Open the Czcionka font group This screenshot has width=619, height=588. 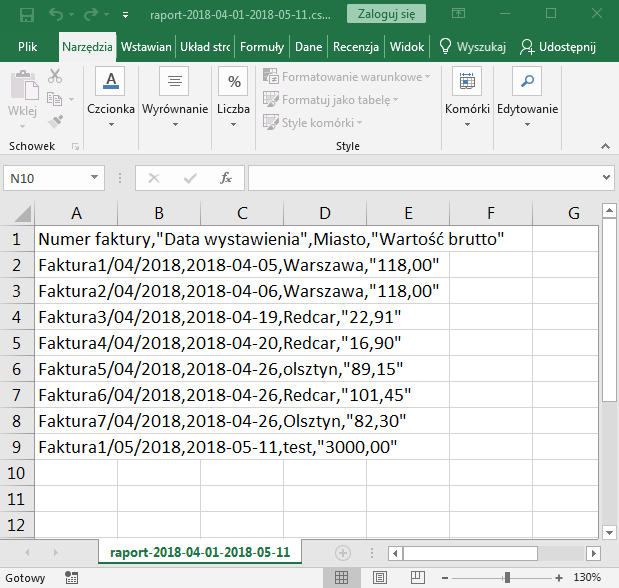[x=111, y=97]
